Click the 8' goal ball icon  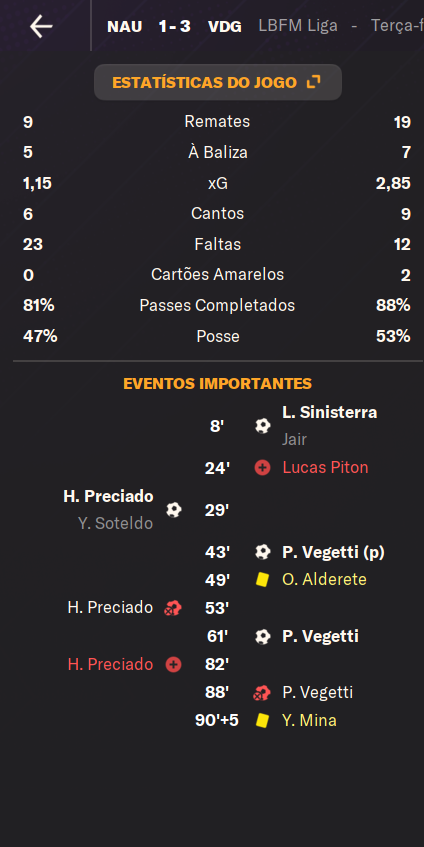click(263, 426)
